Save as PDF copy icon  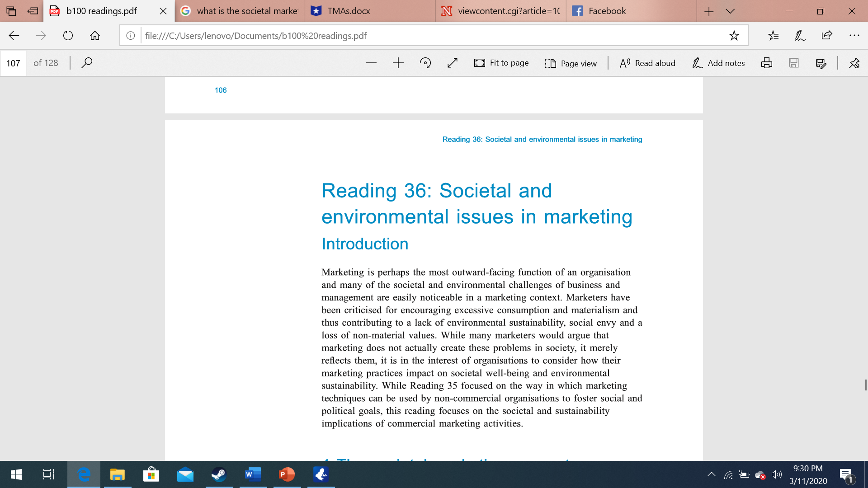click(821, 63)
